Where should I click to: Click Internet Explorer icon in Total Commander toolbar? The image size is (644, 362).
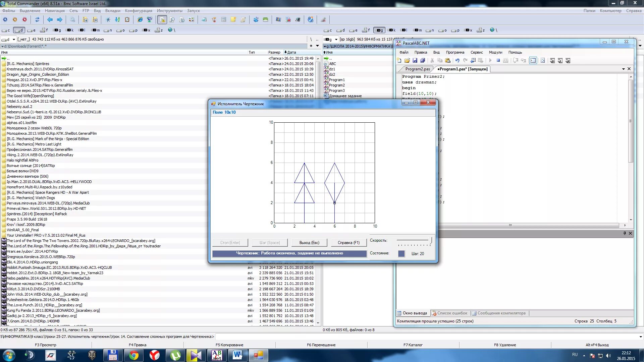pos(140,20)
